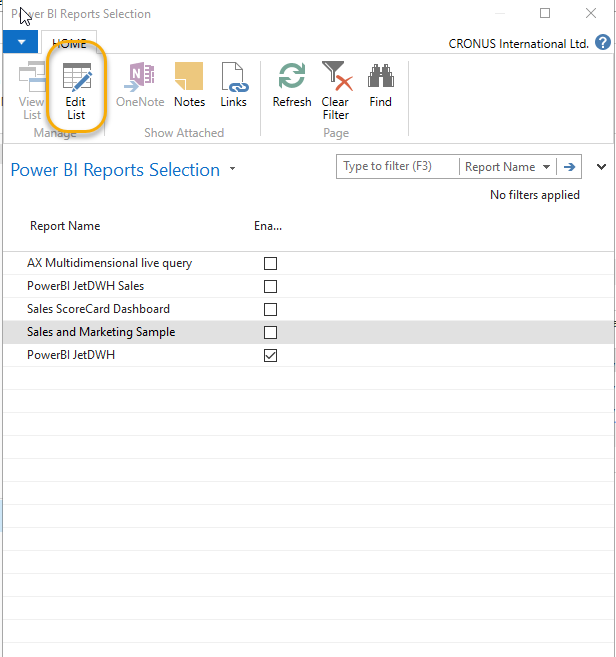The image size is (616, 657).
Task: Select the AX Multidimensional live query row
Action: tap(308, 263)
